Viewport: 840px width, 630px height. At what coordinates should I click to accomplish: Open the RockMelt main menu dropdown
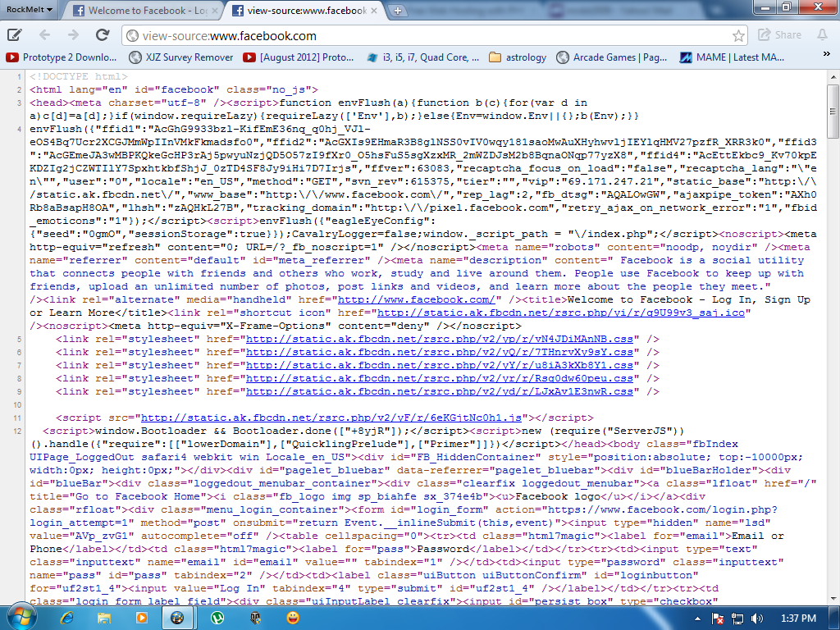30,9
